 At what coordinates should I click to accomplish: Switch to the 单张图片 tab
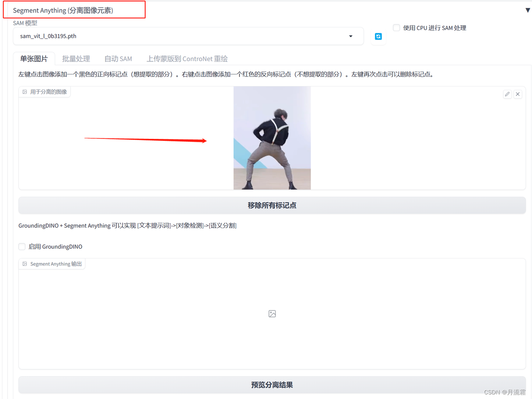coord(34,59)
